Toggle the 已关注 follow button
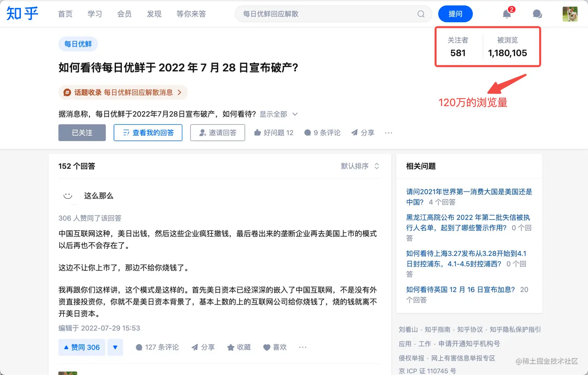The height and width of the screenshot is (375, 588). (82, 133)
